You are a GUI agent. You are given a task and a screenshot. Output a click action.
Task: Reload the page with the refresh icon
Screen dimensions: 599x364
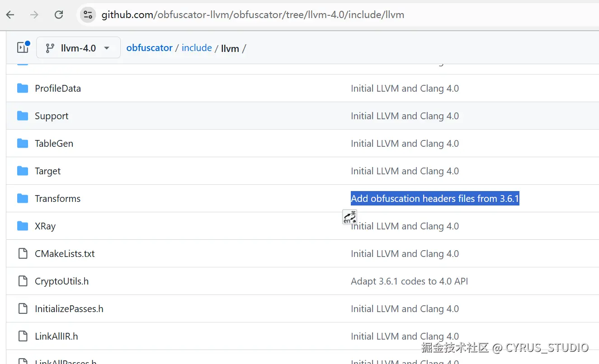click(x=59, y=15)
